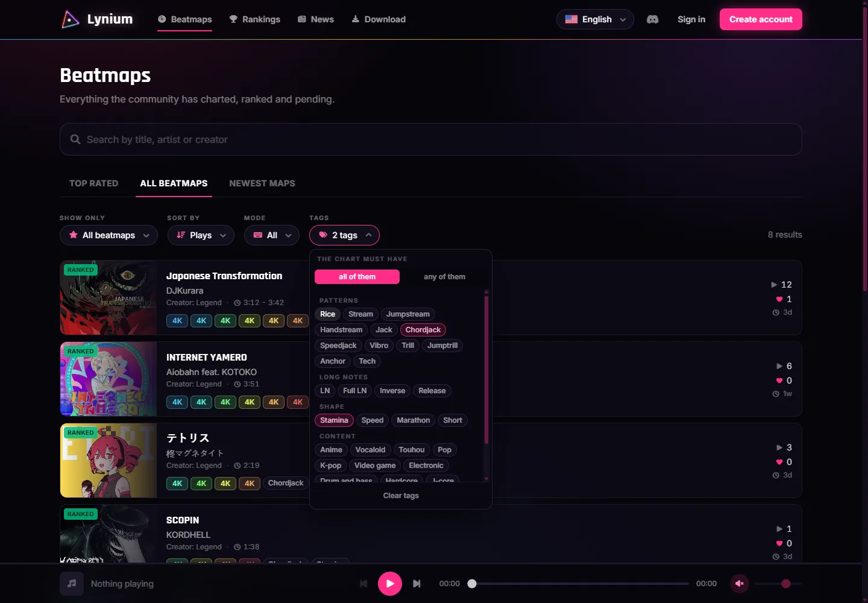
Task: Switch to the Top Rated tab
Action: 93,183
